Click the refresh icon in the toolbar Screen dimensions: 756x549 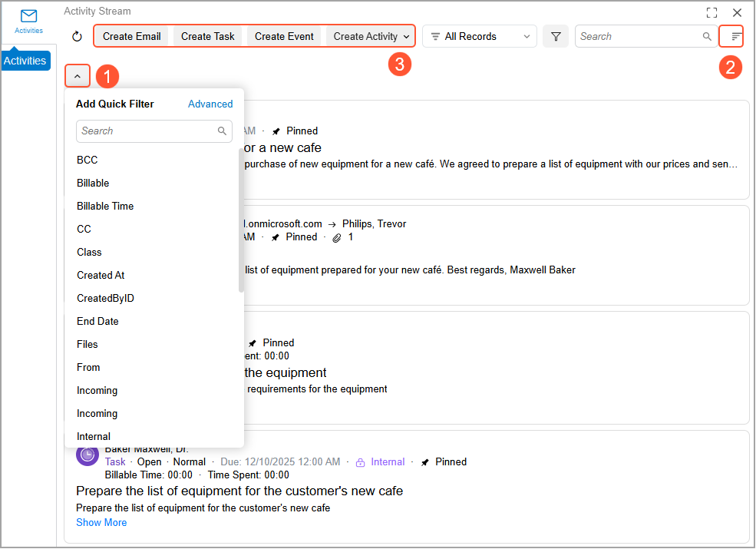point(78,37)
